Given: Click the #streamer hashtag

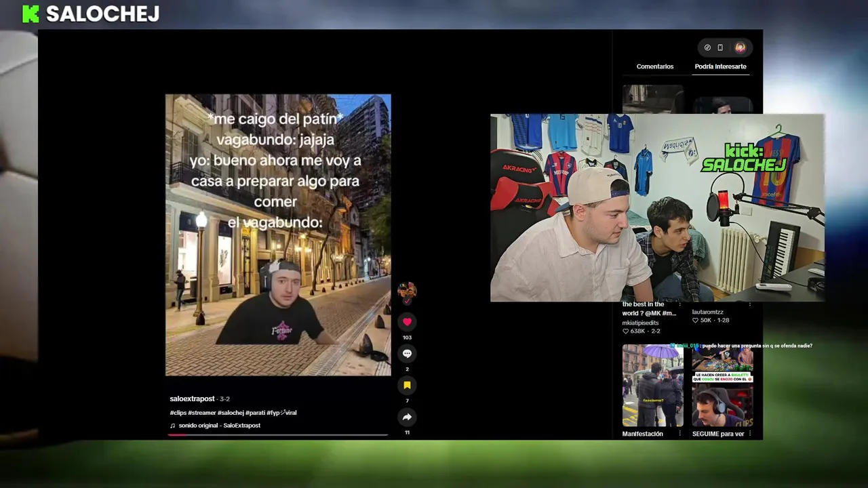Looking at the screenshot, I should [x=202, y=413].
